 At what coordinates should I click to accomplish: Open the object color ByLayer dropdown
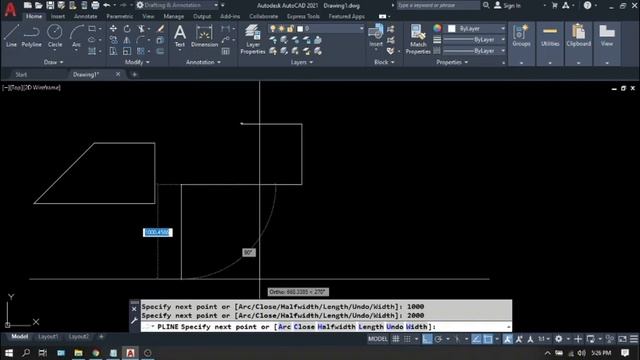(476, 29)
